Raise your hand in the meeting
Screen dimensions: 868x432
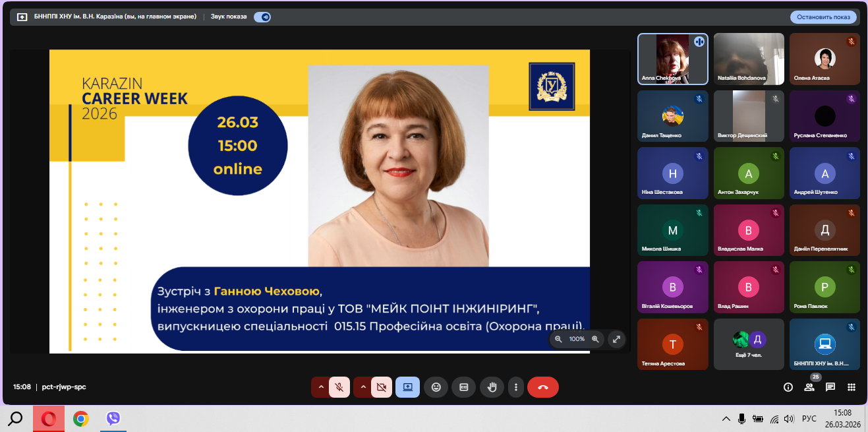coord(491,387)
